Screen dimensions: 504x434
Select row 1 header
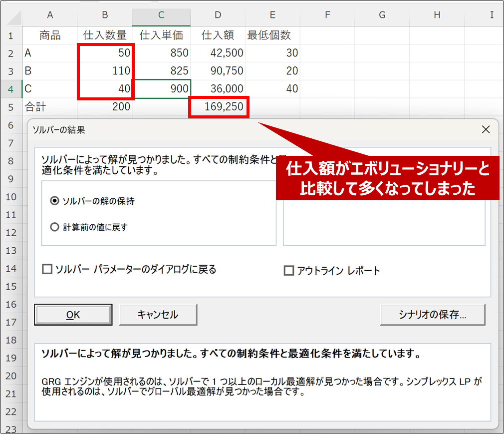click(x=11, y=35)
